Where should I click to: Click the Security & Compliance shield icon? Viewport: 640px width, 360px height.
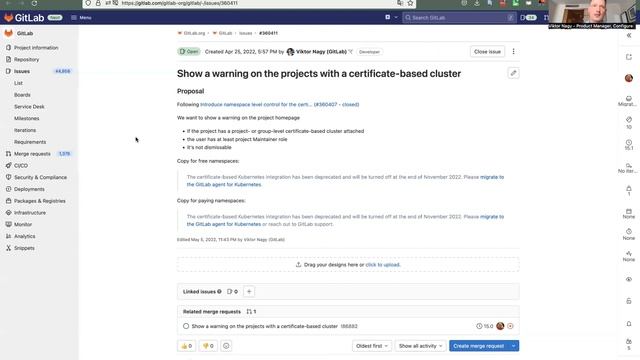click(x=8, y=178)
